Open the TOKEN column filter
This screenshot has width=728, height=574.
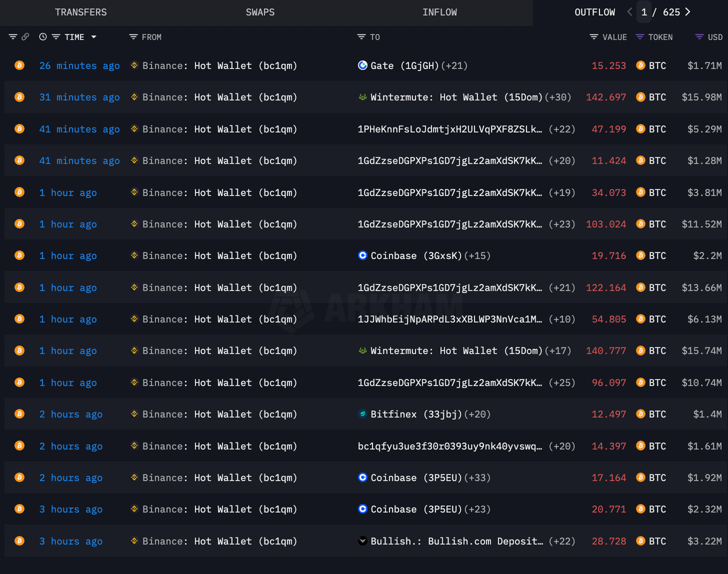point(640,37)
